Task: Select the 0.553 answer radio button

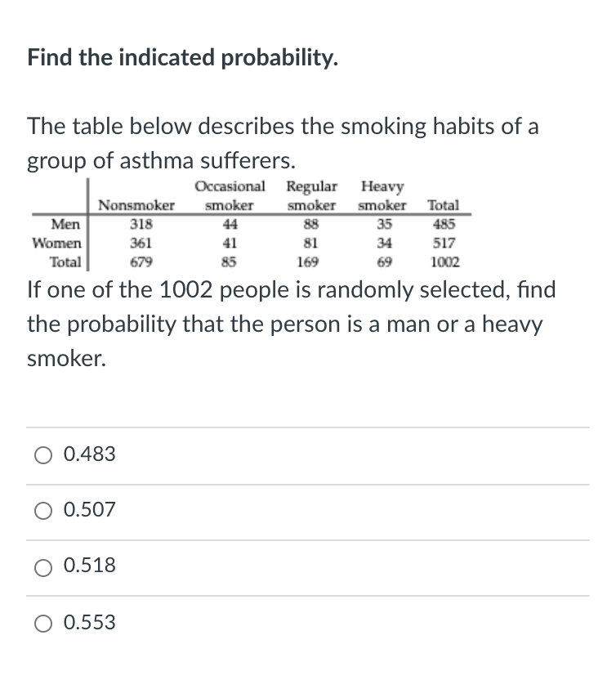Action: (42, 623)
